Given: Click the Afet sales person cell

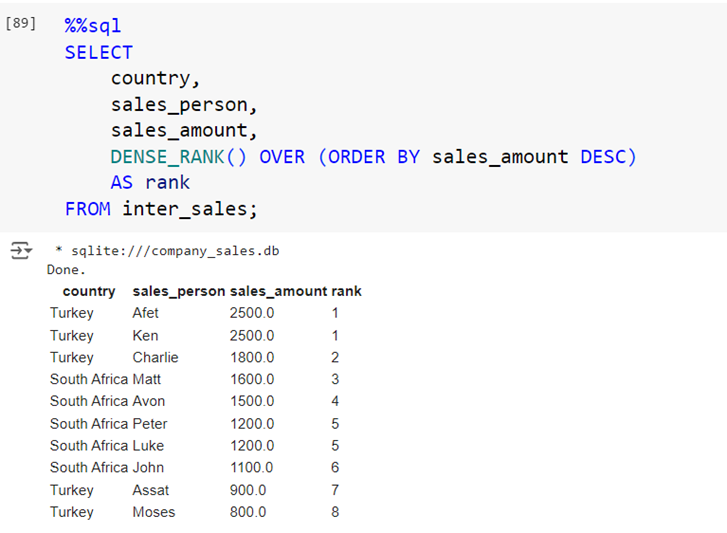Looking at the screenshot, I should tap(146, 313).
